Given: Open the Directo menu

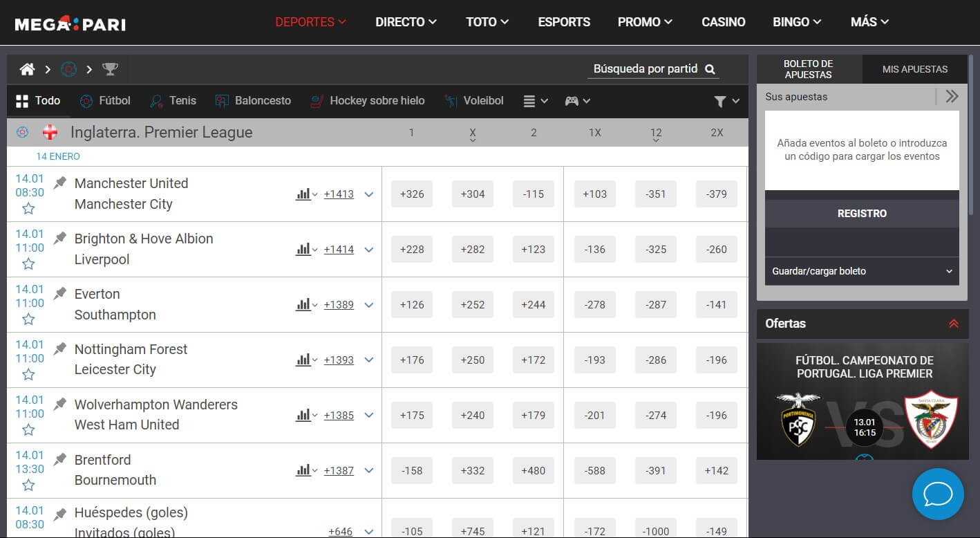Looking at the screenshot, I should pyautogui.click(x=406, y=22).
